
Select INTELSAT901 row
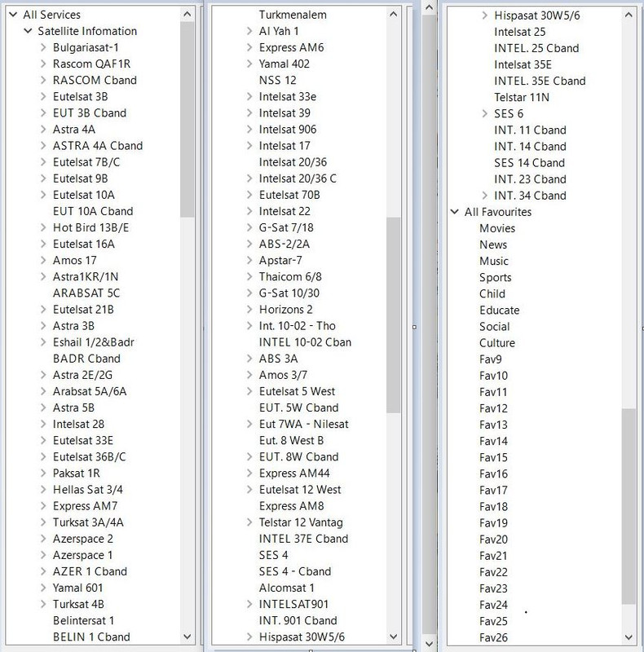click(293, 604)
